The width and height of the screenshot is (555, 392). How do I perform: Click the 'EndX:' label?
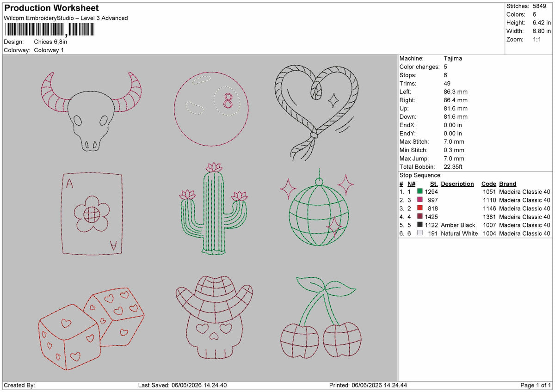click(x=407, y=125)
